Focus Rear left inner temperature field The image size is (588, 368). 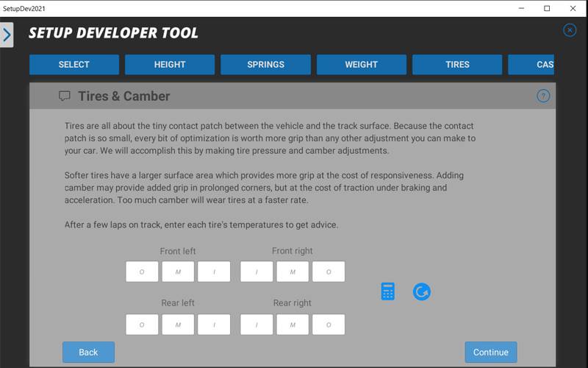click(214, 325)
